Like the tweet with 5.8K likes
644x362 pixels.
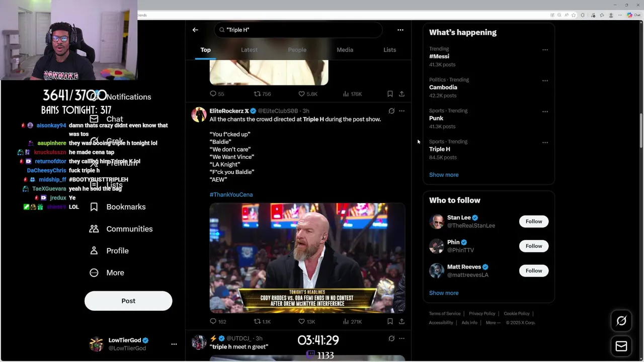(x=307, y=94)
